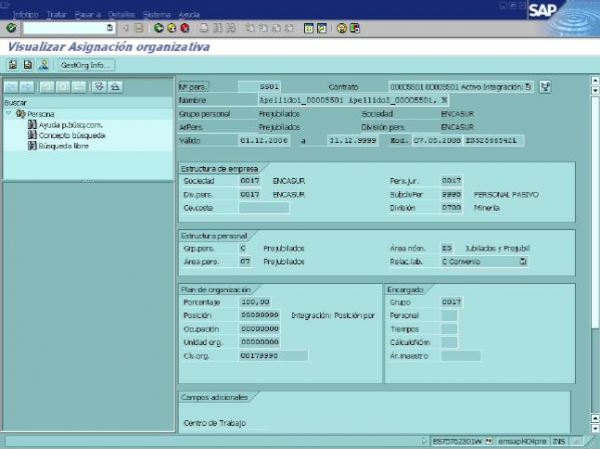Image resolution: width=600 pixels, height=449 pixels.
Task: Select Búsqueda libre tree item
Action: (64, 146)
